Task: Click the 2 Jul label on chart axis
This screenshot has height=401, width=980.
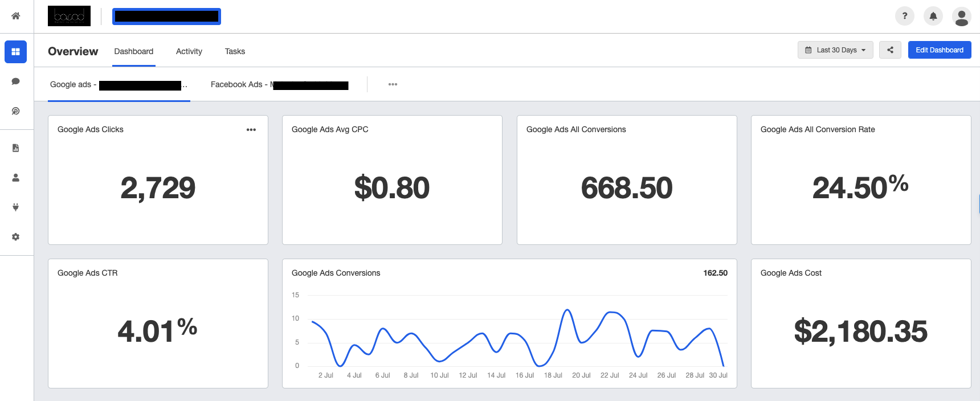Action: point(326,375)
